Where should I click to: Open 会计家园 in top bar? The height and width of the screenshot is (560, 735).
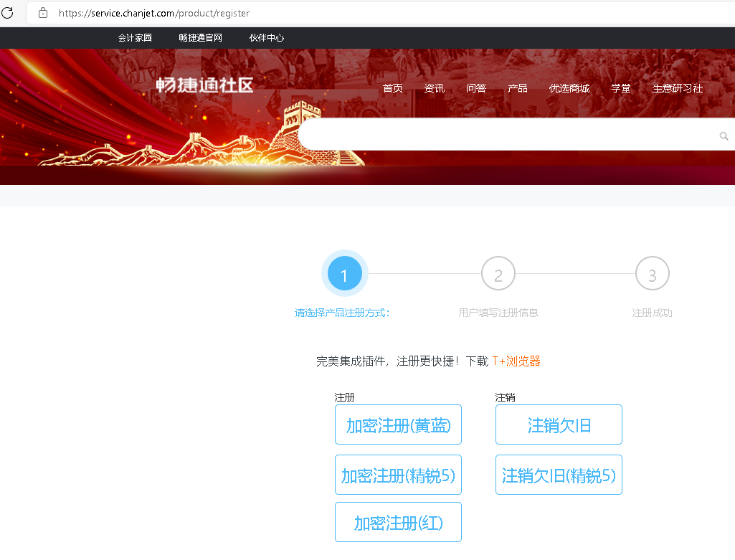[135, 38]
